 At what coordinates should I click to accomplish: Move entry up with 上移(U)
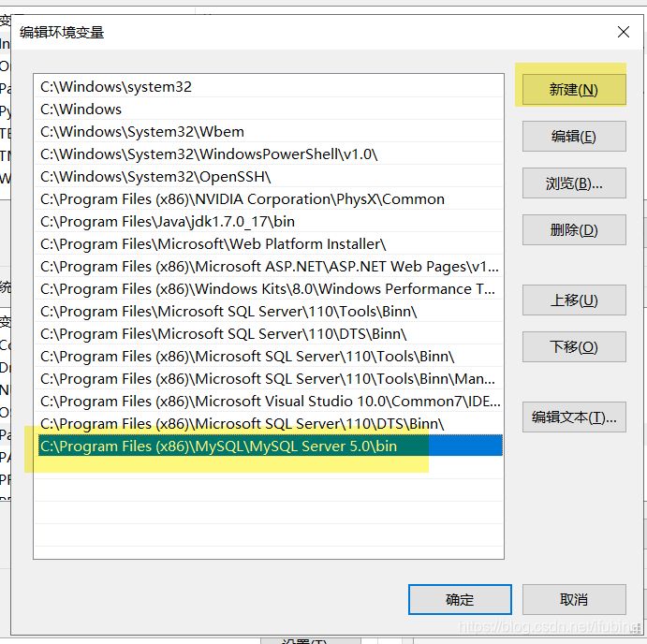(x=574, y=300)
